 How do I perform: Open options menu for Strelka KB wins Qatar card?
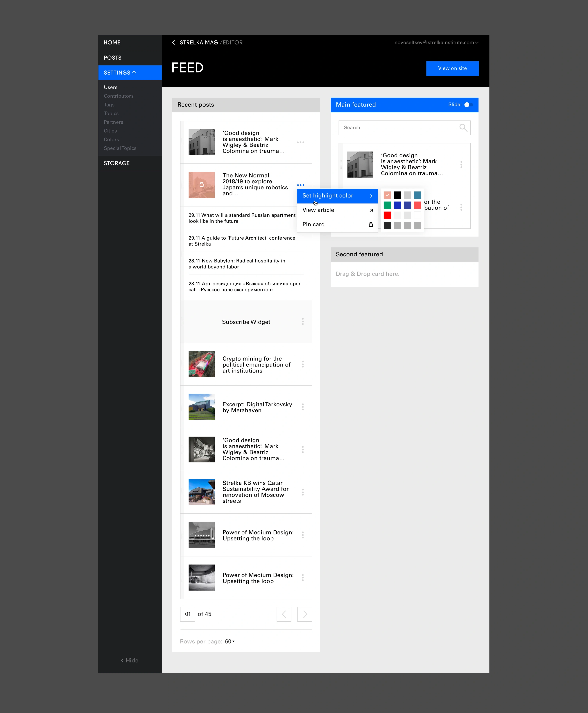[303, 492]
